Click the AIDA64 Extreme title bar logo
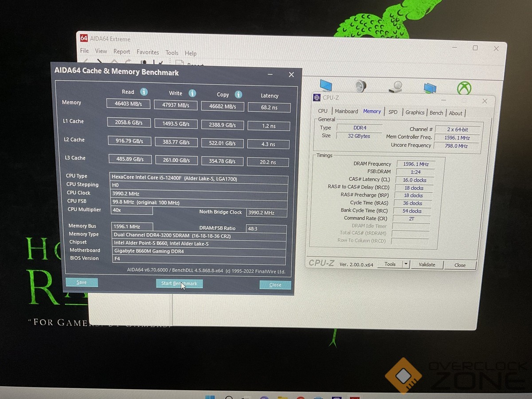This screenshot has height=399, width=532. coord(84,38)
